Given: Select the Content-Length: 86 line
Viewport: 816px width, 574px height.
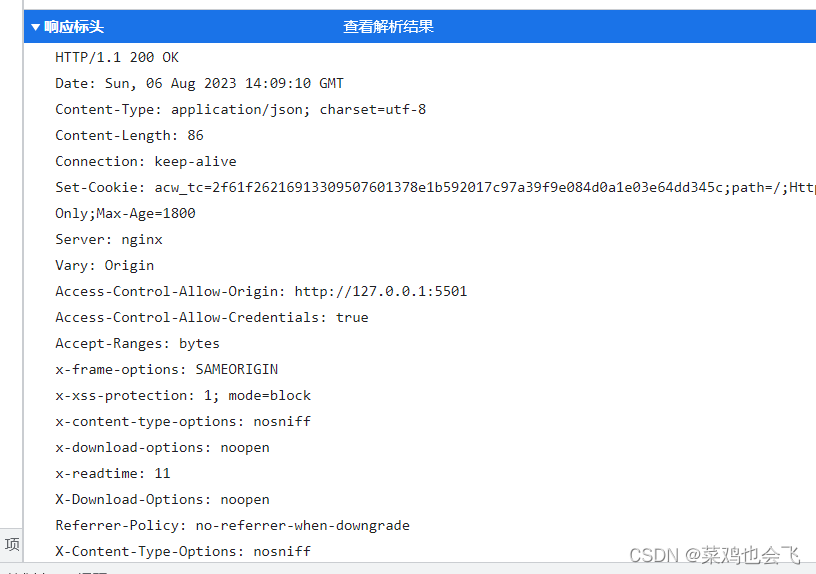Looking at the screenshot, I should [130, 135].
